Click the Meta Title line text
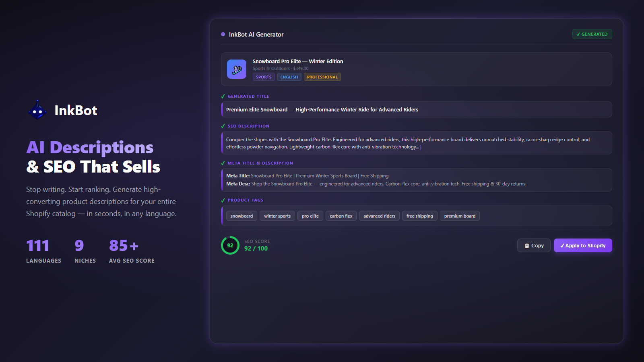Screen dimensions: 644x362 click(307, 176)
